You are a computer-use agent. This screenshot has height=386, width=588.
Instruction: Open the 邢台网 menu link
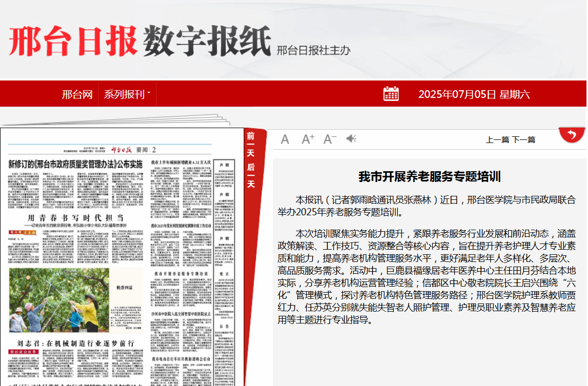point(77,94)
